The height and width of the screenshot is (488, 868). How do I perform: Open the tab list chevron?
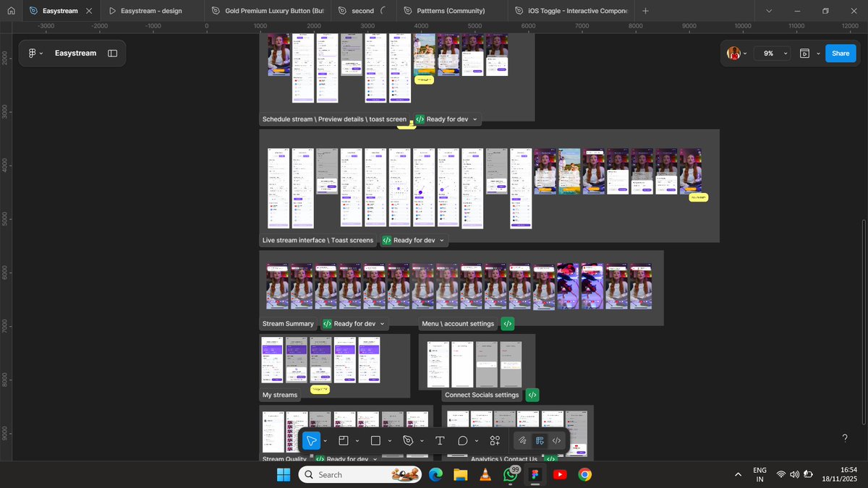768,11
